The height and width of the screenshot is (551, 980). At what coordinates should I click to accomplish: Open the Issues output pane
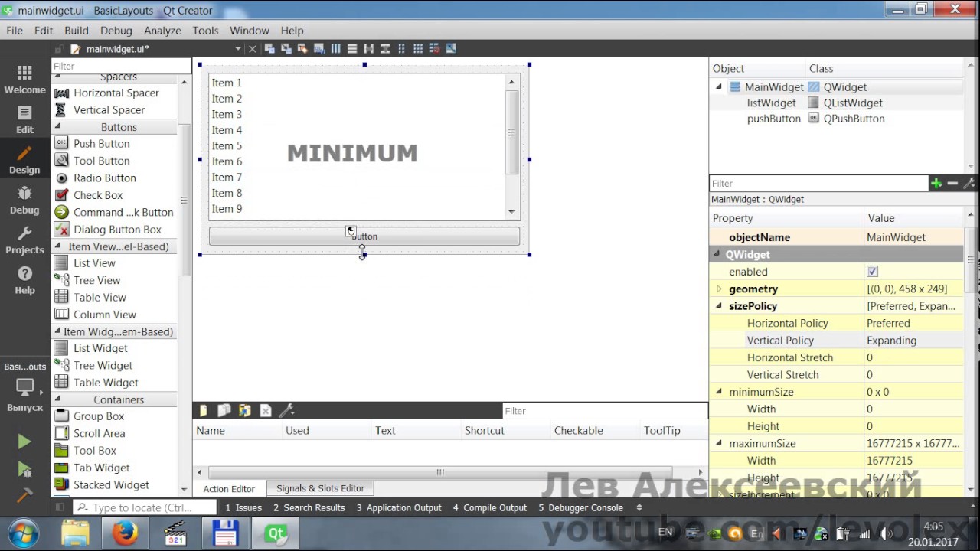pos(243,507)
